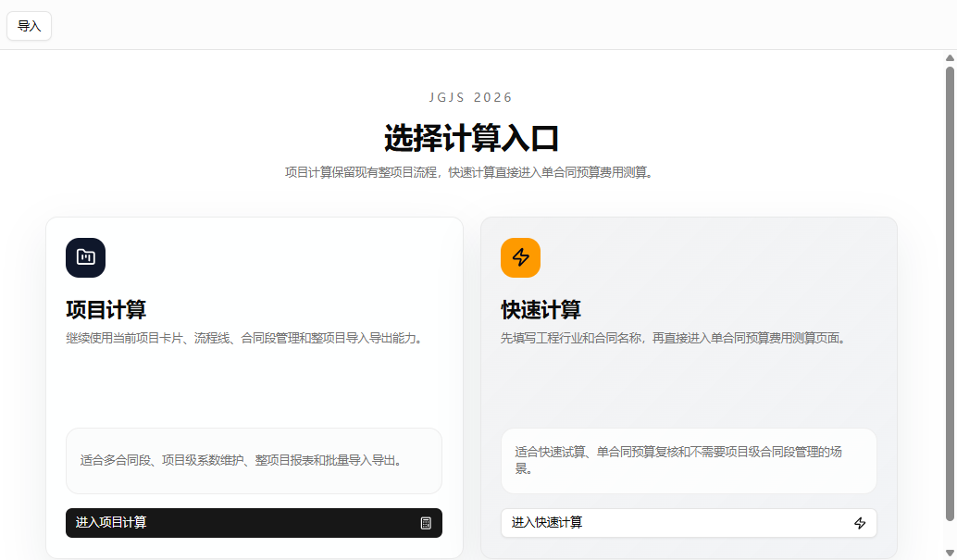Click empty space inside the 快速计算 card
Viewport: 957px width, 560px height.
[689, 389]
